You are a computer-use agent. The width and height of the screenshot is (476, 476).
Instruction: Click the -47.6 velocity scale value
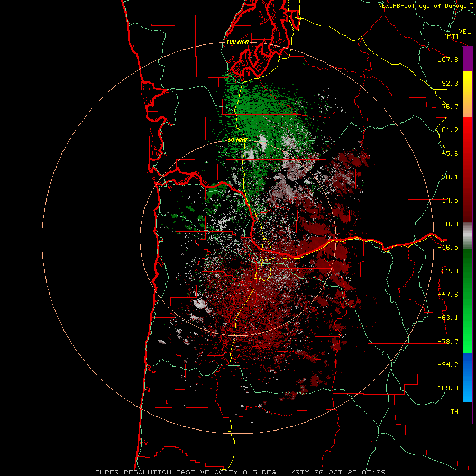click(448, 295)
